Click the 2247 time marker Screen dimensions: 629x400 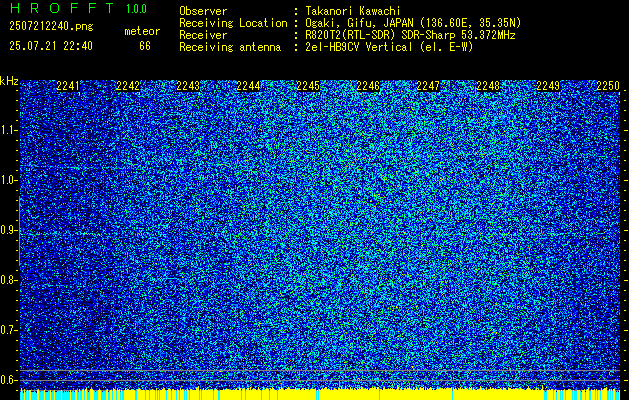[x=428, y=86]
